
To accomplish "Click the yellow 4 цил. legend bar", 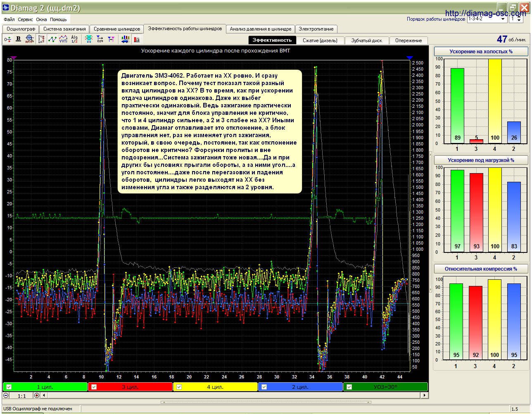I will pyautogui.click(x=216, y=387).
